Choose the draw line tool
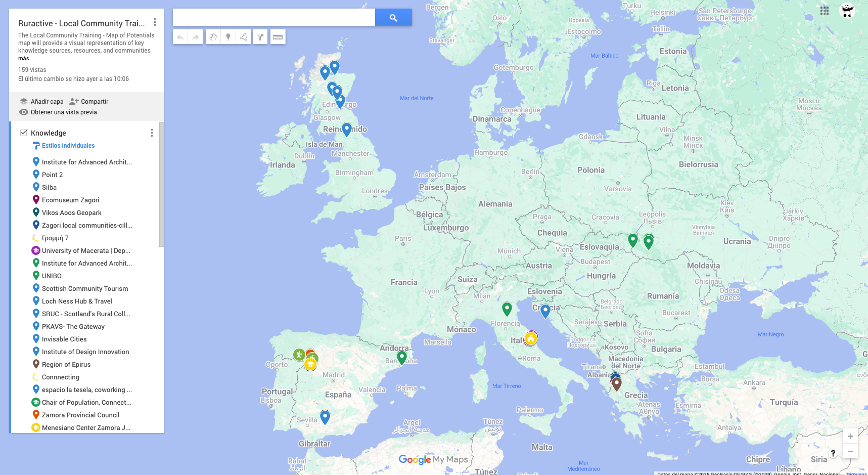This screenshot has height=475, width=868. click(243, 37)
